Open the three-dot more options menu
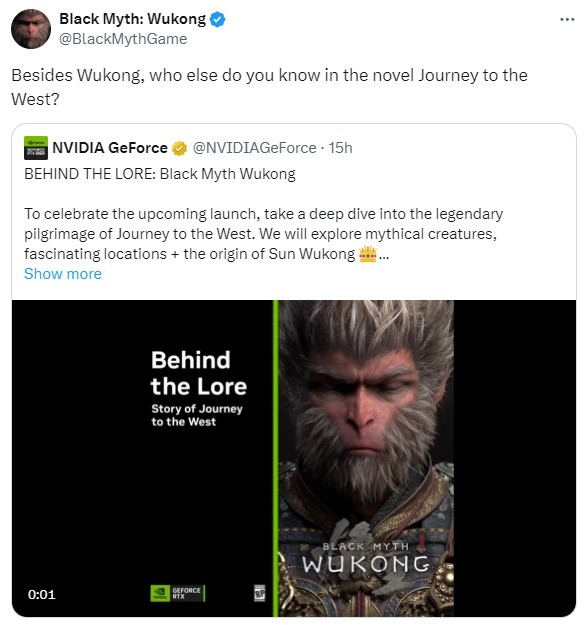Screen dimensions: 588x625 (x=567, y=19)
